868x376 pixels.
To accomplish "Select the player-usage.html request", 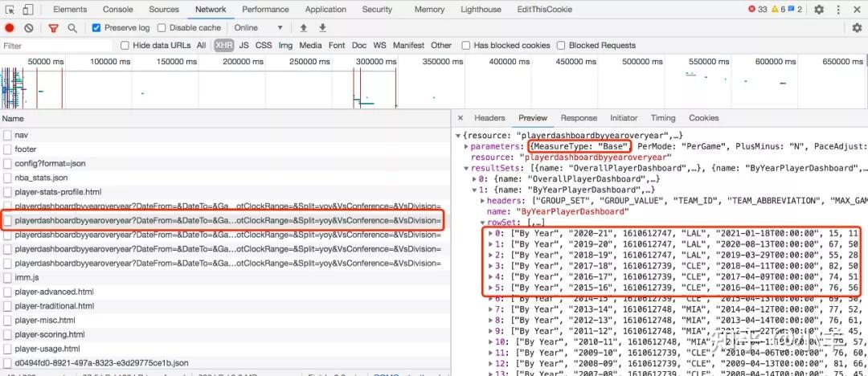I will coord(225,349).
